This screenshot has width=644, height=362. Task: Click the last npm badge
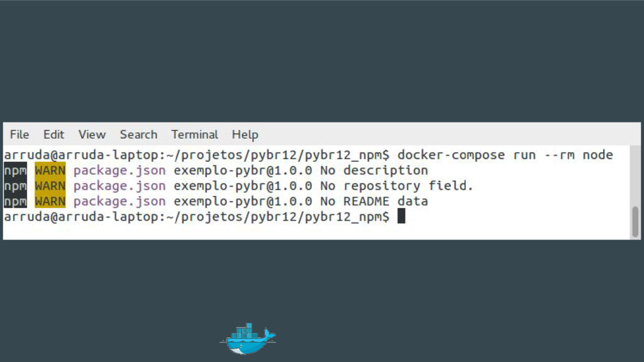tap(15, 201)
